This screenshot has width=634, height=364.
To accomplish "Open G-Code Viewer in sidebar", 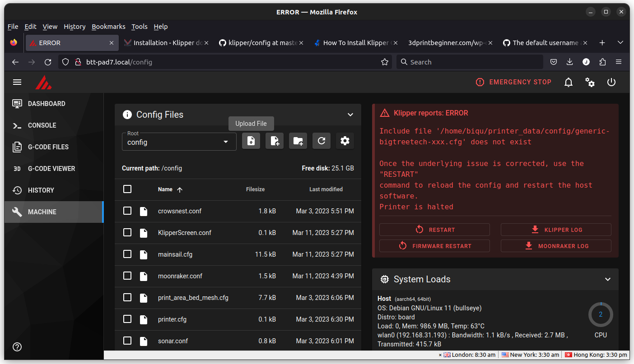I will [x=54, y=169].
